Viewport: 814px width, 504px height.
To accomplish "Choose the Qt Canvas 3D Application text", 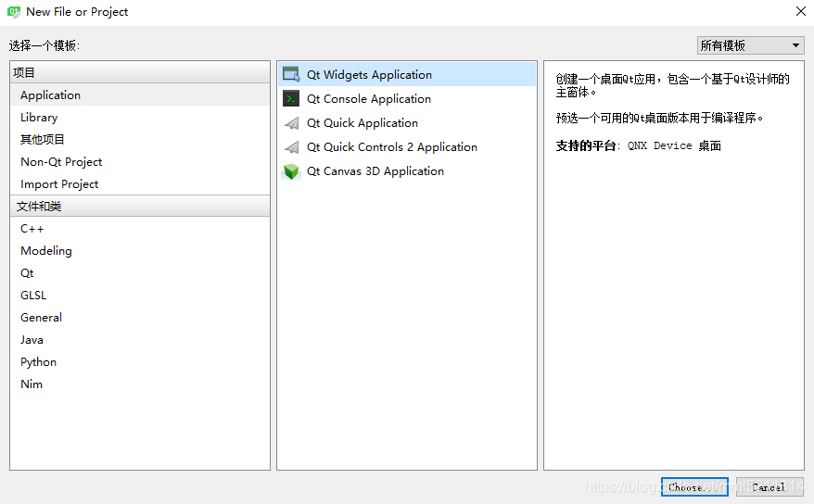I will pyautogui.click(x=375, y=171).
